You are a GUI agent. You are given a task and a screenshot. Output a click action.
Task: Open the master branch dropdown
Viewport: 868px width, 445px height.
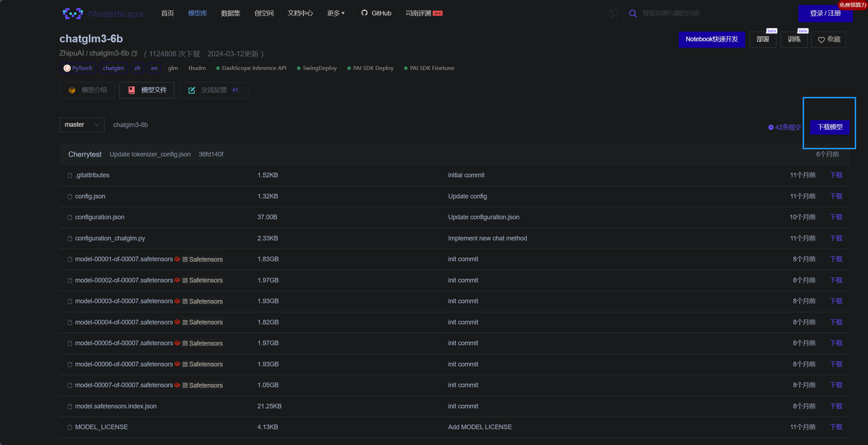tap(82, 125)
